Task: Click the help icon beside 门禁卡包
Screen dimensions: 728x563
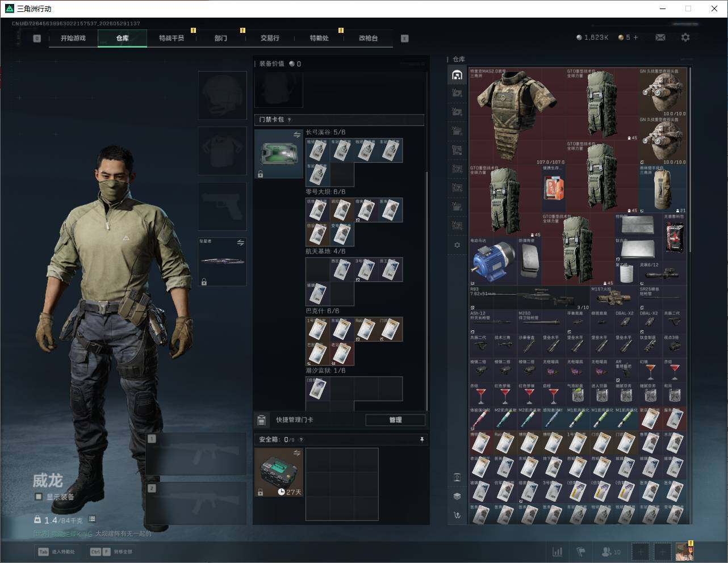Action: (x=290, y=120)
